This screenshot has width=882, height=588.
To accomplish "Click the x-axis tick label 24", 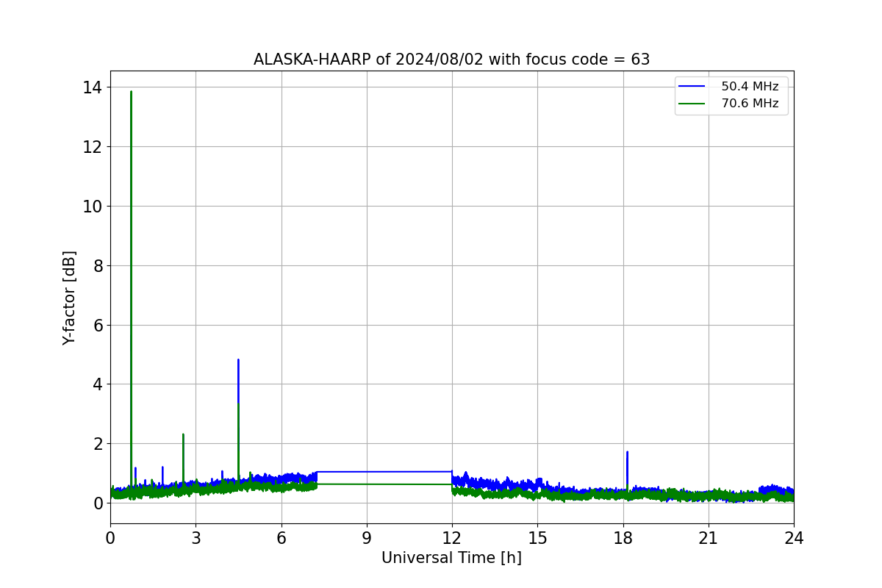I will click(x=794, y=538).
